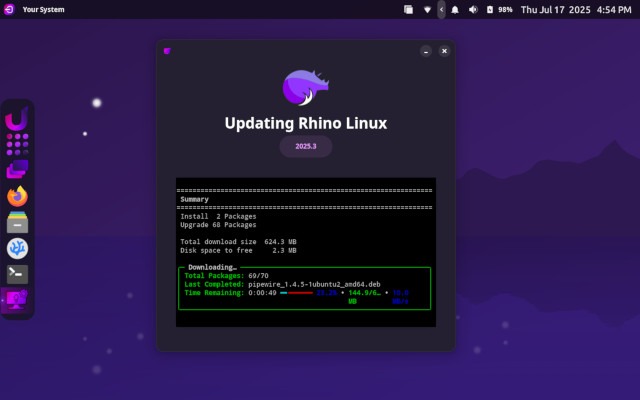Click the 2025.3 version badge
The image size is (640, 400).
[x=306, y=146]
